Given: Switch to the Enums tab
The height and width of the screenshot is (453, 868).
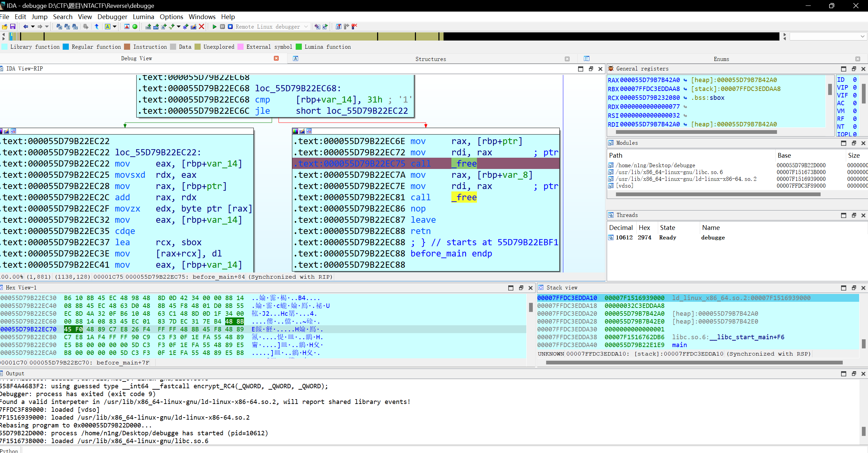Looking at the screenshot, I should click(721, 59).
